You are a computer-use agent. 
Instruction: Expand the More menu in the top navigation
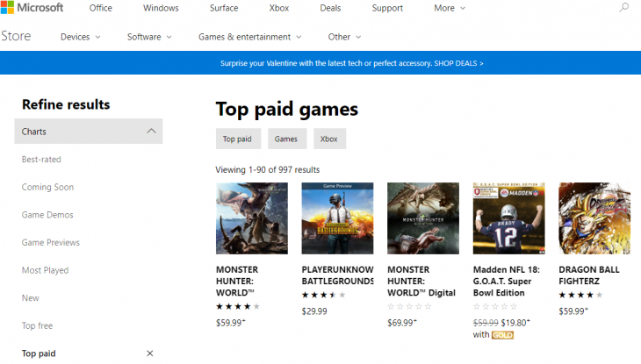pyautogui.click(x=450, y=8)
